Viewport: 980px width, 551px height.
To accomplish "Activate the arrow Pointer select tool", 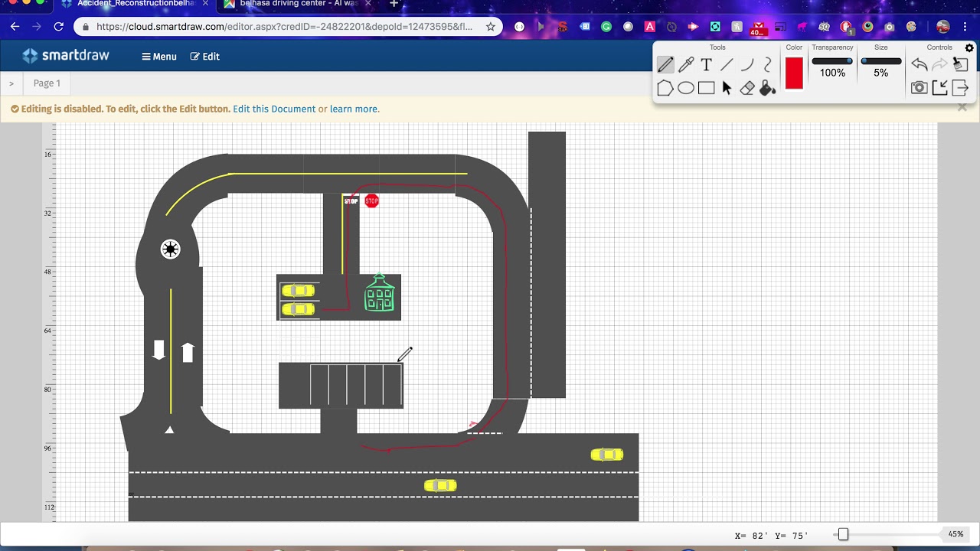I will coord(727,88).
